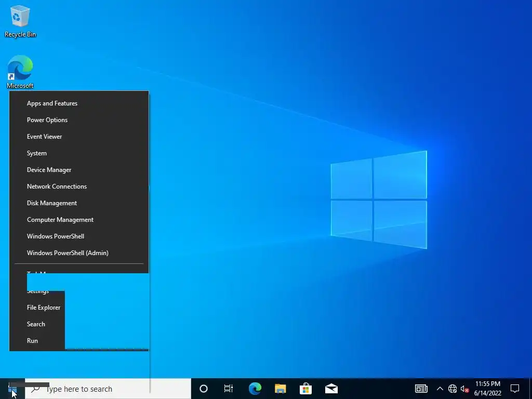Open the Action Center notifications
This screenshot has width=532, height=399.
coord(515,389)
